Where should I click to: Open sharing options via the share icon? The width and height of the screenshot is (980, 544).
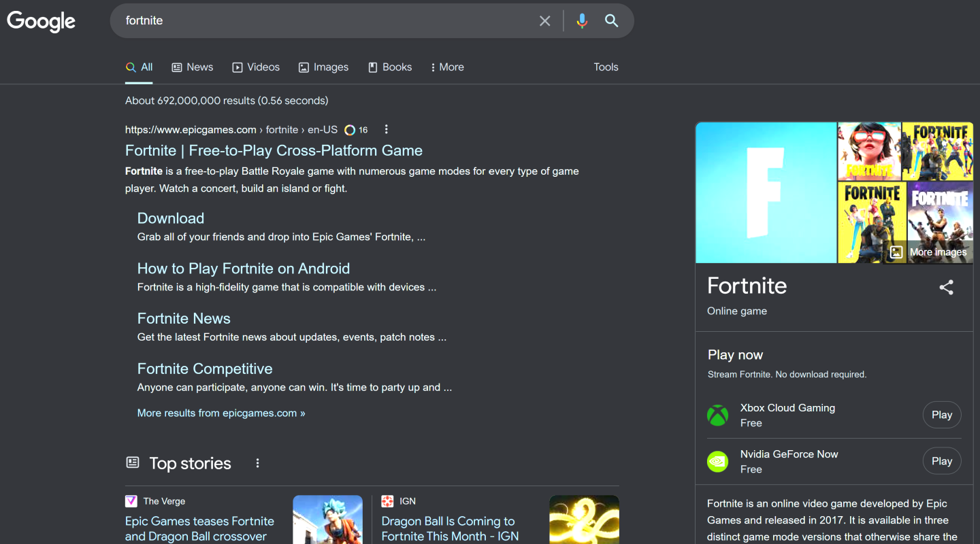947,287
